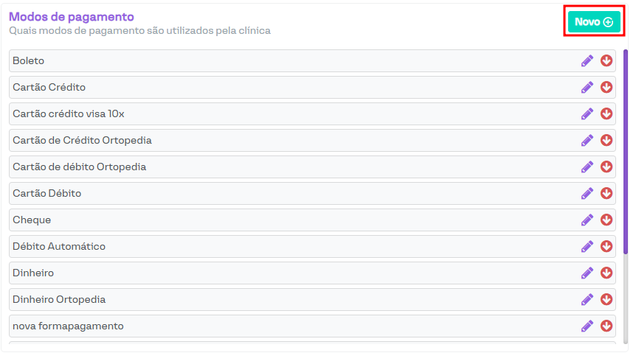
Task: Edit the Boleto payment mode
Action: 587,60
